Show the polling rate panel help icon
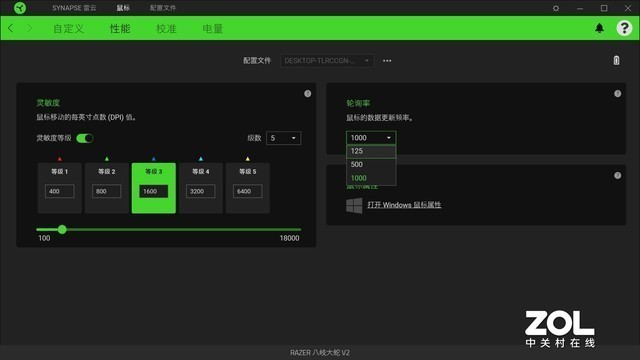640x360 pixels. point(618,93)
